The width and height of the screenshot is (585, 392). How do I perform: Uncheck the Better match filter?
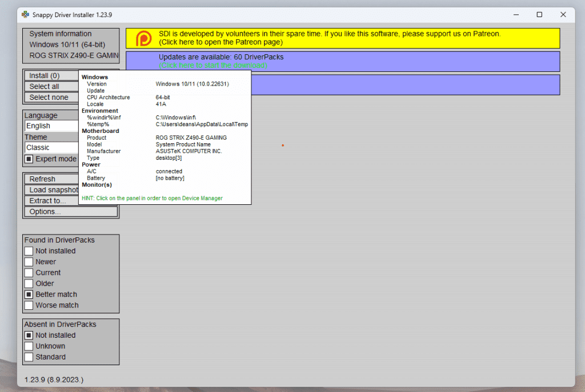click(29, 294)
